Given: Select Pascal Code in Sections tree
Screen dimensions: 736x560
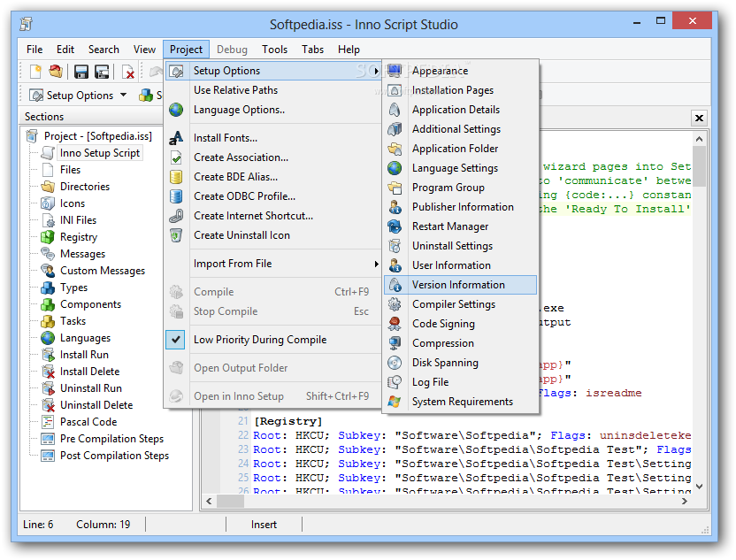Looking at the screenshot, I should click(88, 422).
